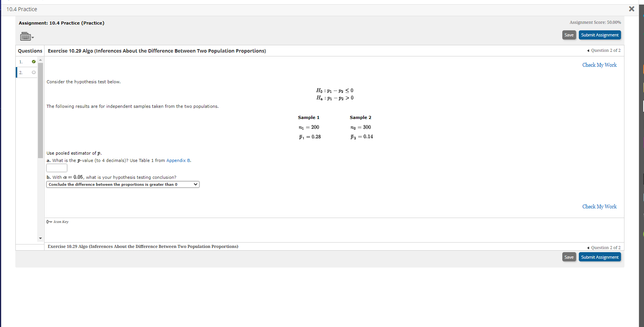This screenshot has height=327, width=644.
Task: Click the 'Sample 1' column heading
Action: (x=309, y=117)
